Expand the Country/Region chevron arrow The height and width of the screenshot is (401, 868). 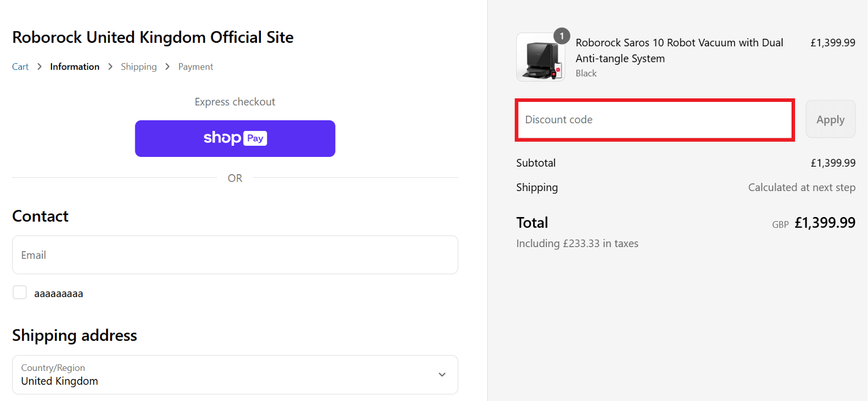point(442,375)
